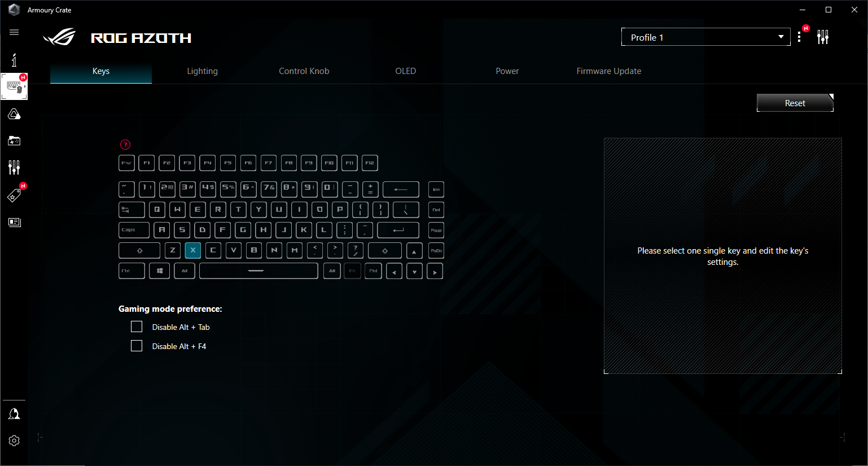Open the hamburger menu in the sidebar
Screen dimensions: 868x466
point(14,32)
